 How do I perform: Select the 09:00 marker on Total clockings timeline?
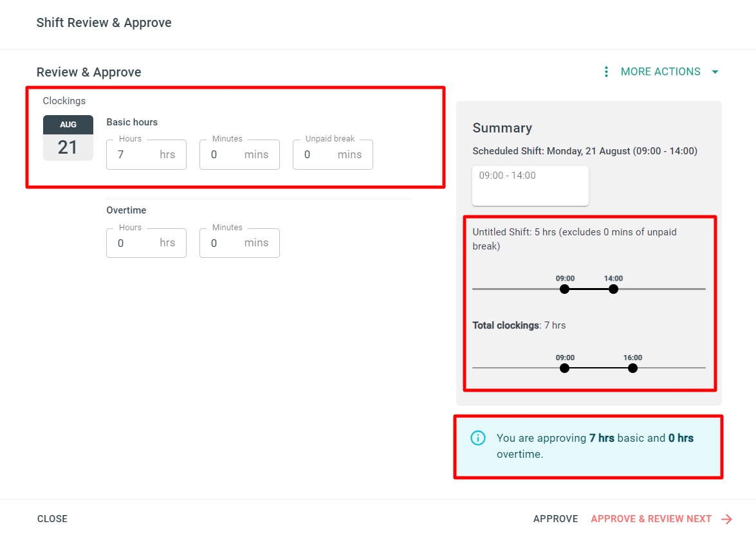coord(565,368)
